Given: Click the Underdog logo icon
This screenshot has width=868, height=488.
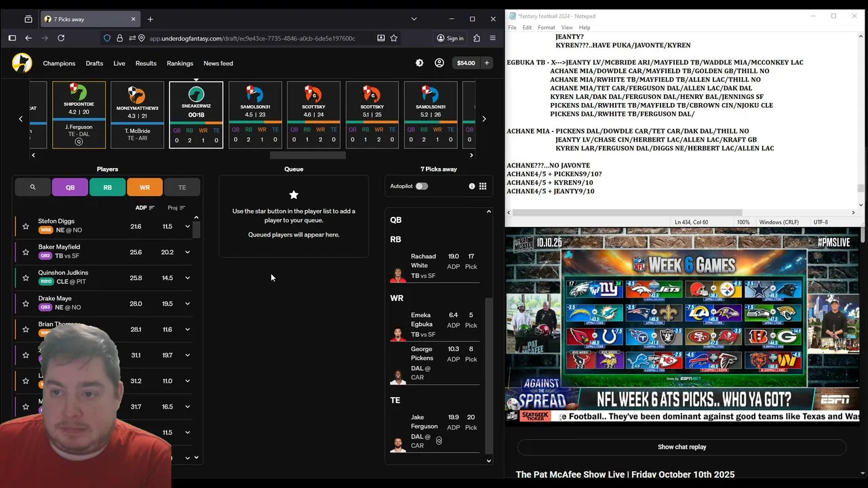Looking at the screenshot, I should pyautogui.click(x=22, y=63).
